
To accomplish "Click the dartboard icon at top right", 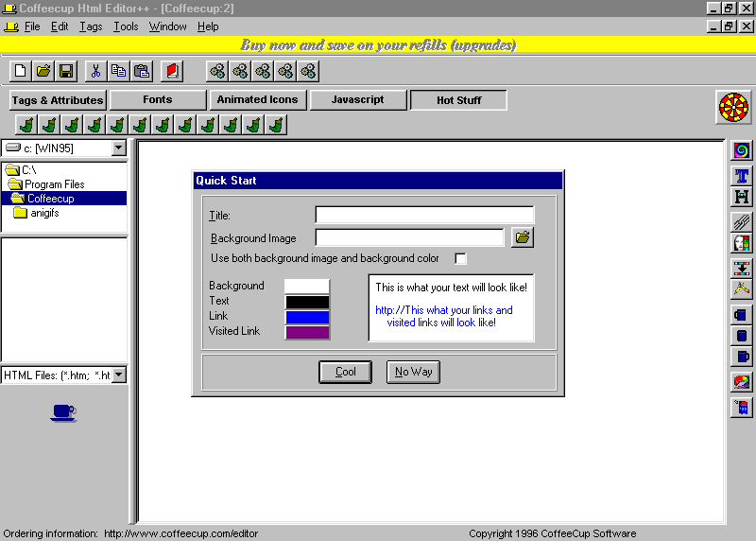I will point(733,107).
